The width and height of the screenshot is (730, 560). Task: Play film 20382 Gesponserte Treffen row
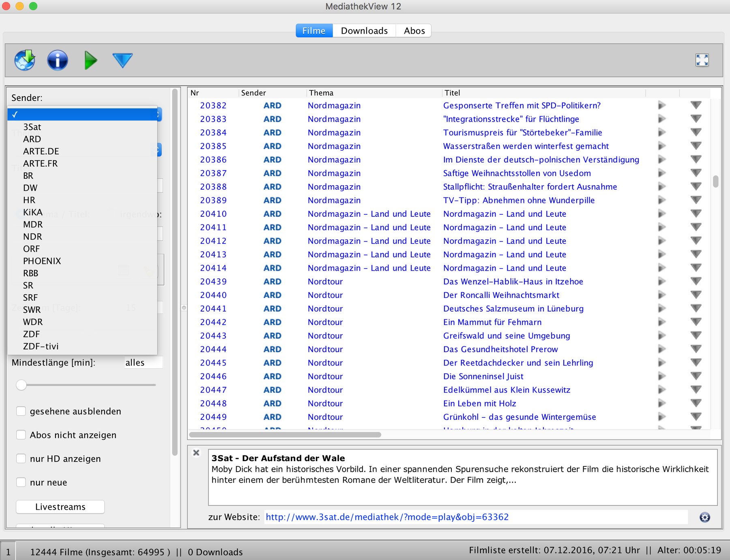[x=661, y=105]
